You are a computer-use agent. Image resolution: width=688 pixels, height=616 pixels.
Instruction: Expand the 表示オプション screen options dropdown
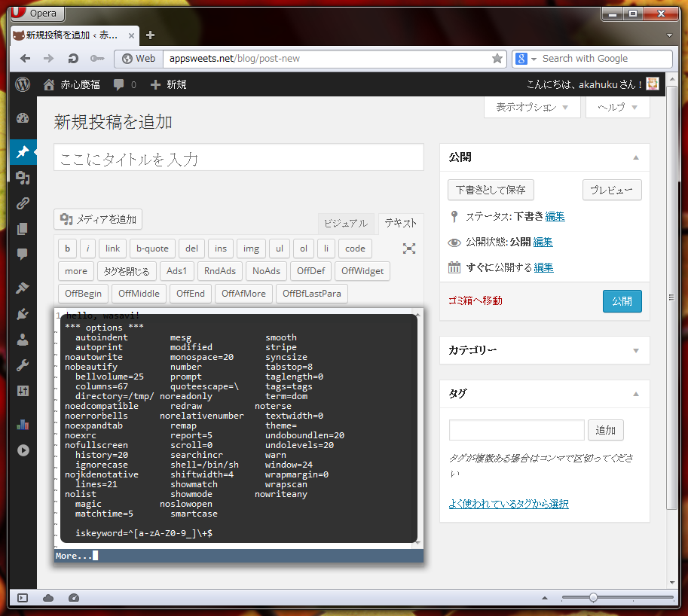click(x=531, y=107)
